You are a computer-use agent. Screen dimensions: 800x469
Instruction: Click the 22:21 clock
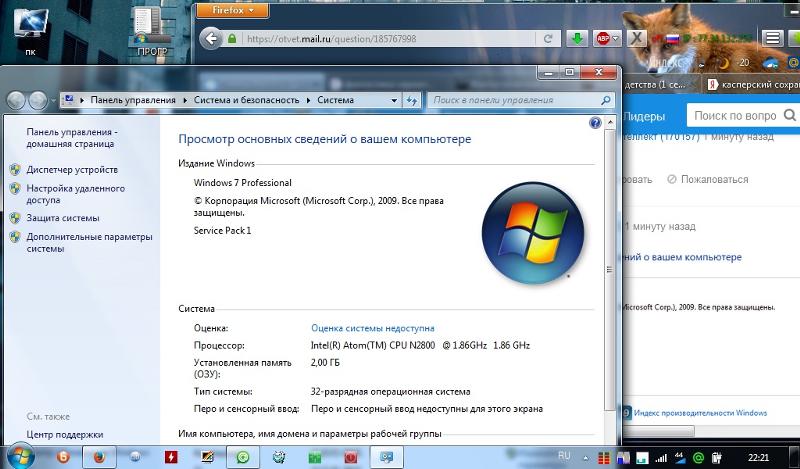tap(759, 457)
